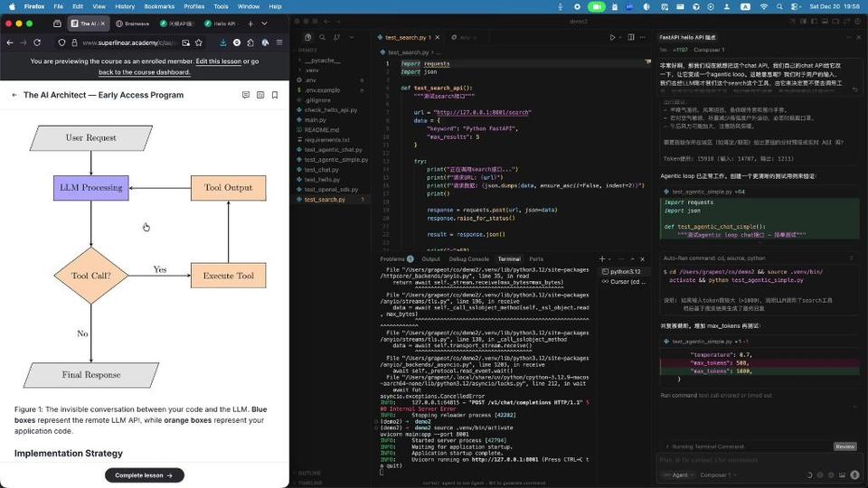Maximize the terminal panel with caret icon
Image resolution: width=868 pixels, height=488 pixels.
click(632, 259)
